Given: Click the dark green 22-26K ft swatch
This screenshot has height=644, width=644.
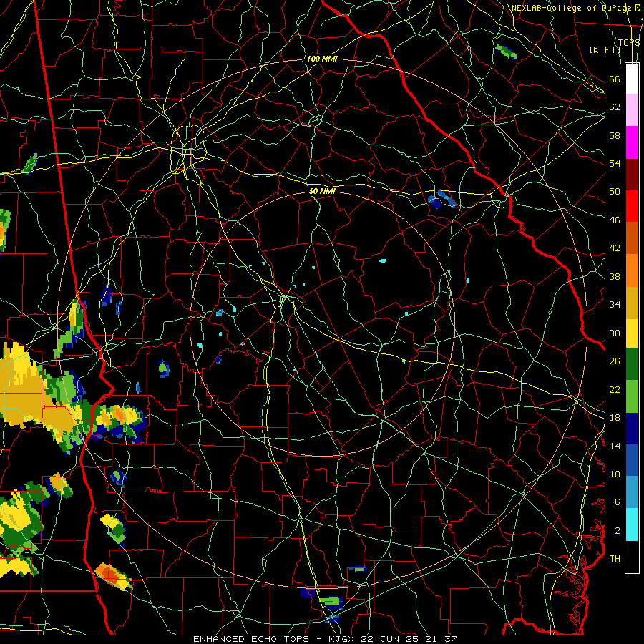Looking at the screenshot, I should [x=632, y=364].
